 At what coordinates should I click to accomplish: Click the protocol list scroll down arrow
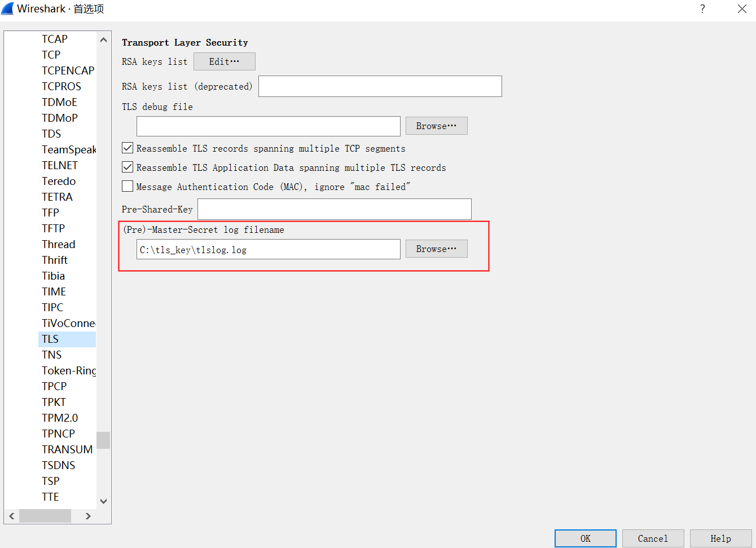tap(103, 501)
